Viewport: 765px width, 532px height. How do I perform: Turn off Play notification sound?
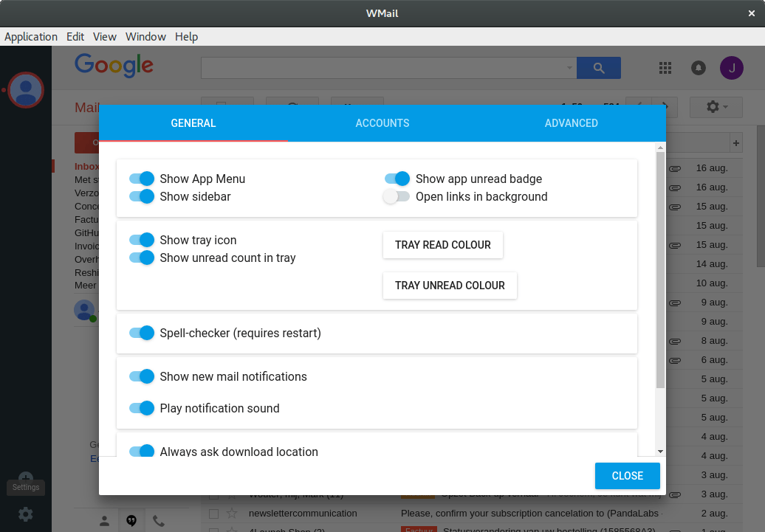pos(142,408)
